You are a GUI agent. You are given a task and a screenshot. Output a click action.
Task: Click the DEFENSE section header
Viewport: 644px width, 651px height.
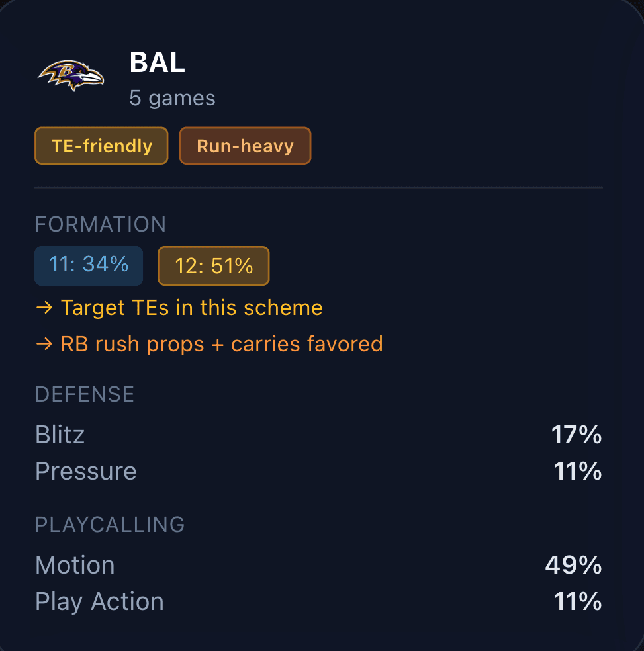(x=84, y=394)
